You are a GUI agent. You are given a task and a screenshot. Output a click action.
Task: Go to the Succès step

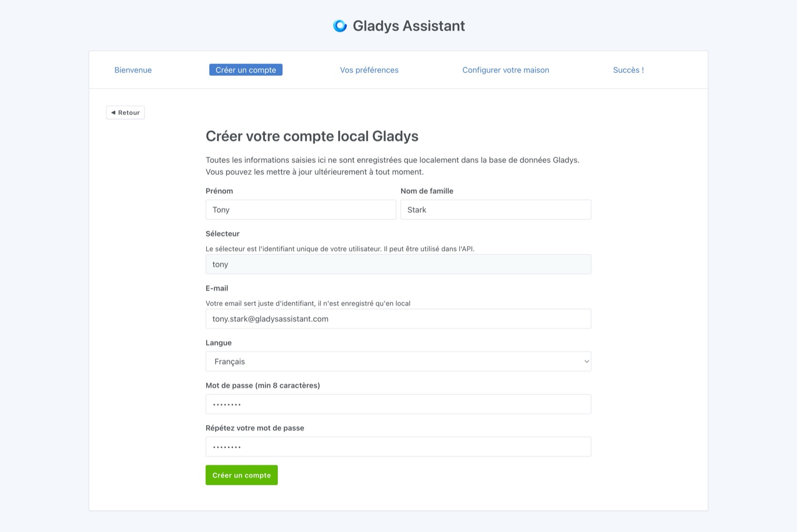pos(629,70)
